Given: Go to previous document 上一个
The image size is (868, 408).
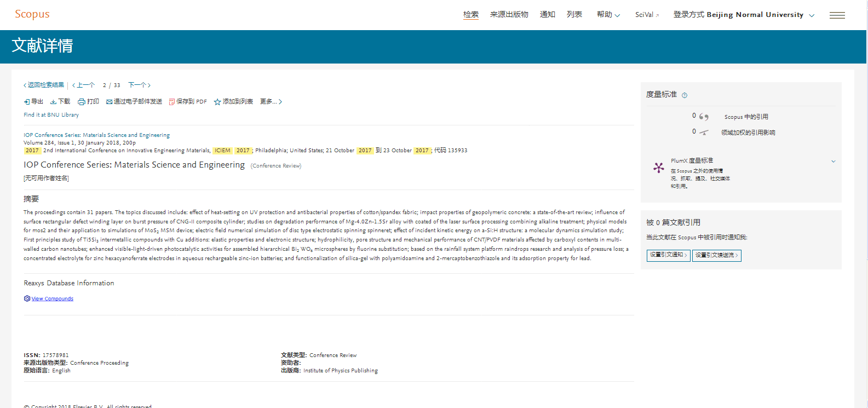Looking at the screenshot, I should click(x=84, y=85).
